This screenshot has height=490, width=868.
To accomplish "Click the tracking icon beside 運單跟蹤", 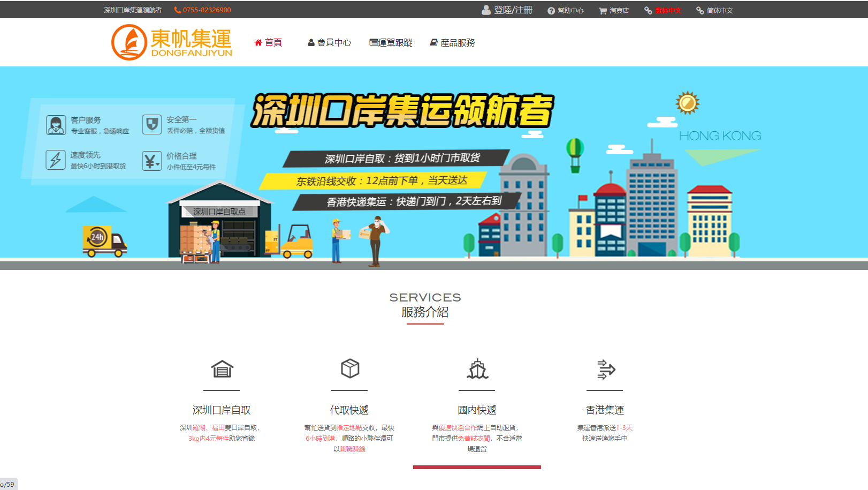I will (x=373, y=42).
